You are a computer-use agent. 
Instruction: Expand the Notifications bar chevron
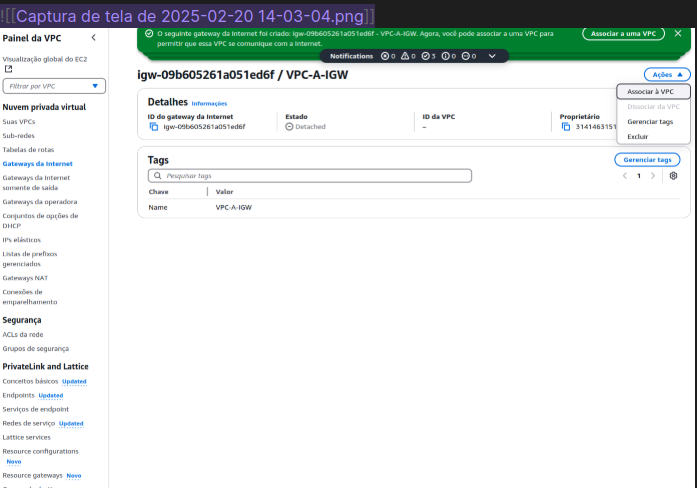pyautogui.click(x=492, y=56)
